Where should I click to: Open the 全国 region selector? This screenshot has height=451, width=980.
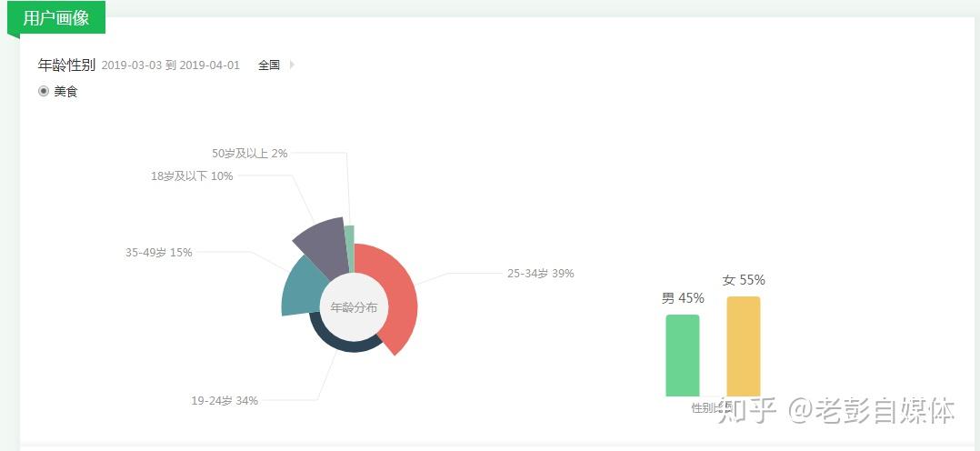pos(269,65)
